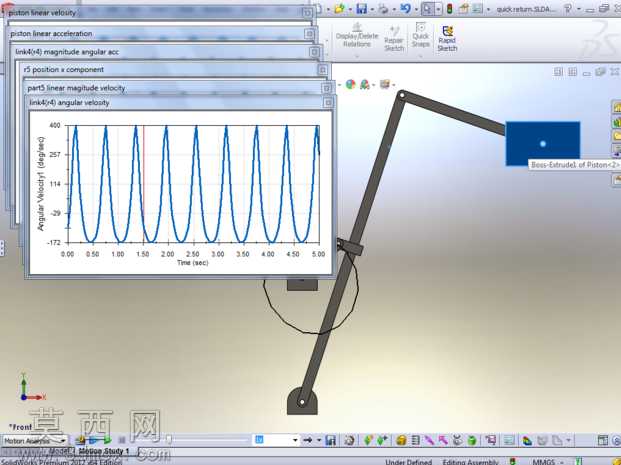Click the Simulation Setup icon
621x465 pixels.
[526, 440]
